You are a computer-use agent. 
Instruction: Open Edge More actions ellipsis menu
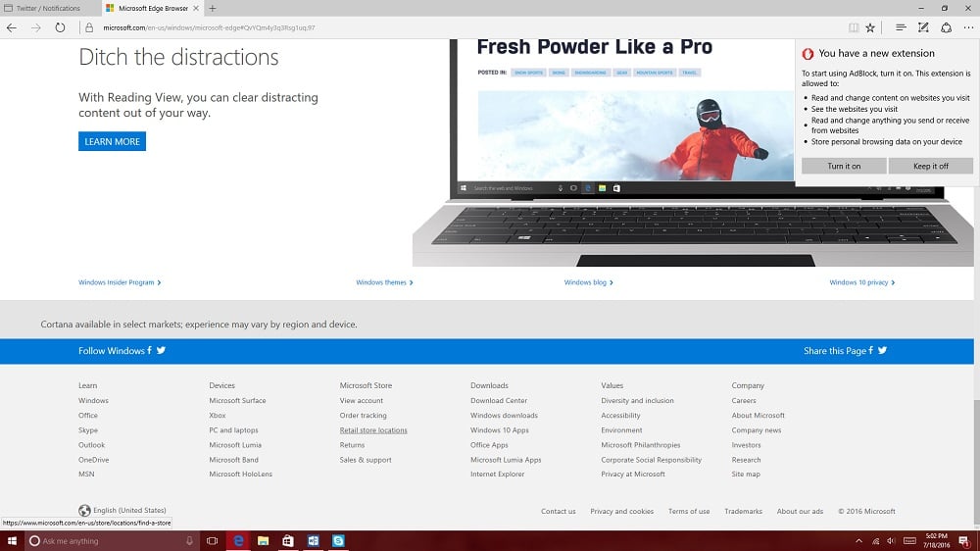[968, 27]
